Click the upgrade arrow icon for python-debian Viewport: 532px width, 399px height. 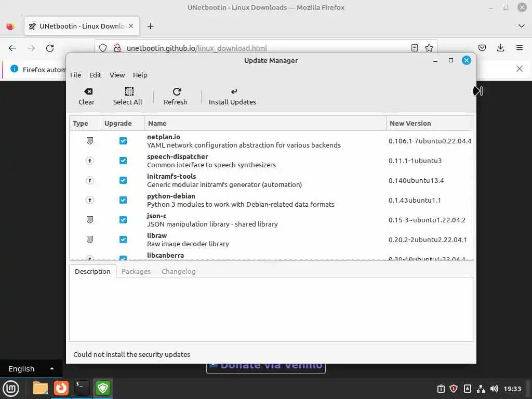89,200
